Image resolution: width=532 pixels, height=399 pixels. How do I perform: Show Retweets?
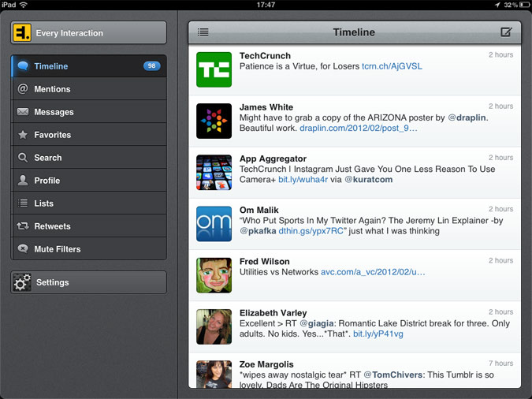point(89,226)
